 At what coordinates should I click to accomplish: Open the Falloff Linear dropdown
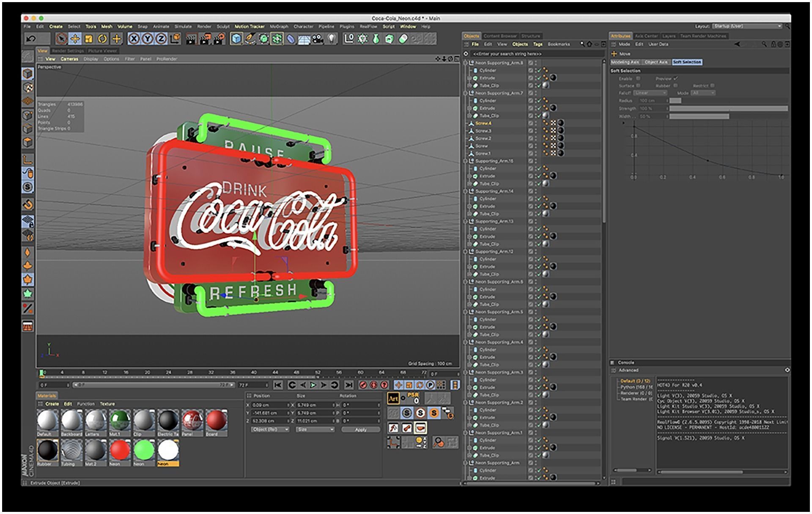(650, 93)
